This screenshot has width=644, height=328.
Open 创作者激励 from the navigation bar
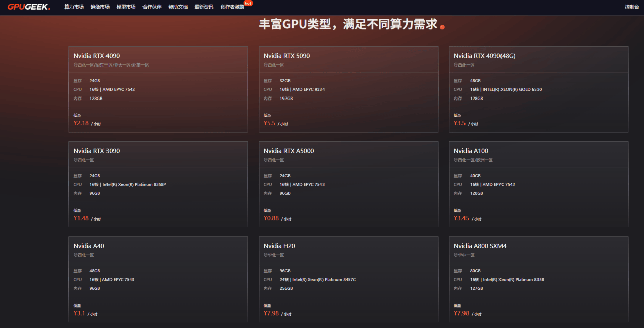[232, 7]
